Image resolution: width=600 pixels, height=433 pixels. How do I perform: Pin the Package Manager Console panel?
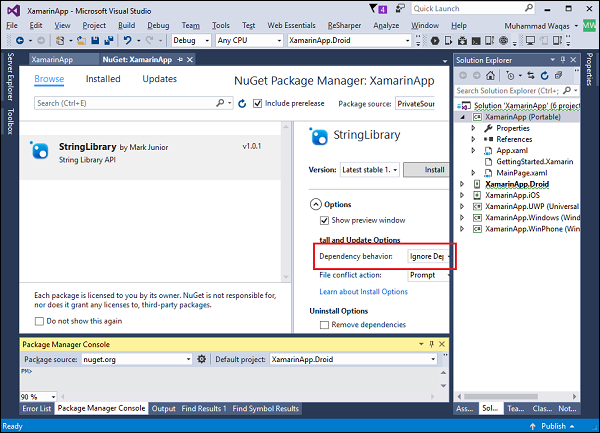tap(431, 344)
